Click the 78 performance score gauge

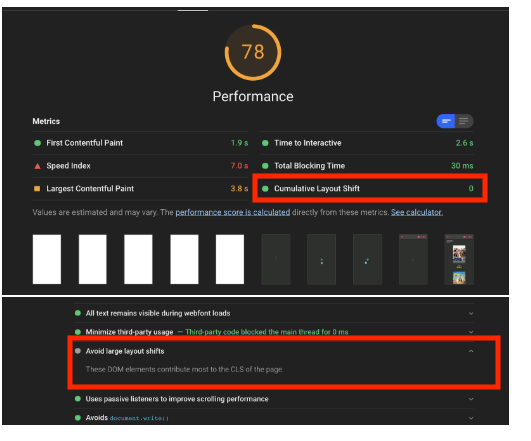tap(253, 52)
